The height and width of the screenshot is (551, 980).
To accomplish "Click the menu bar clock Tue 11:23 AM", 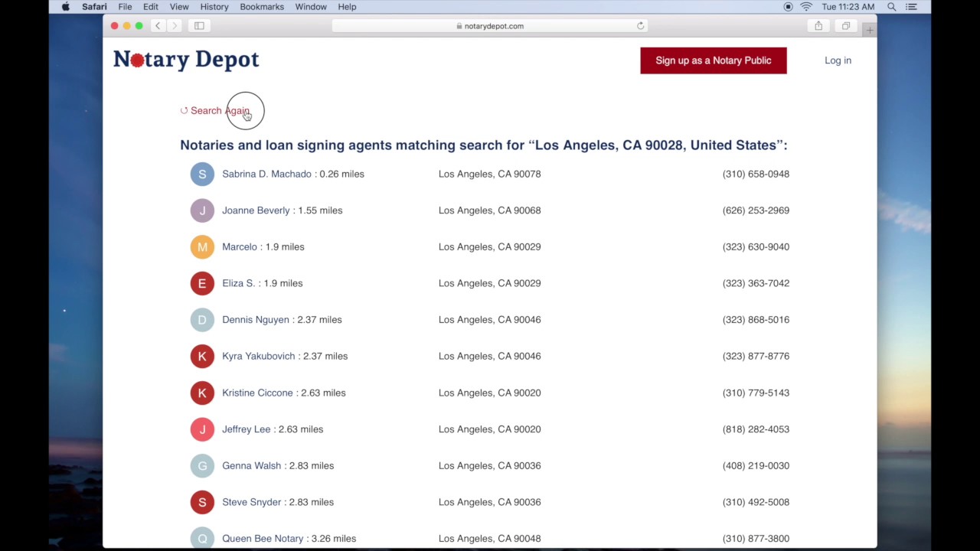I will click(x=848, y=7).
